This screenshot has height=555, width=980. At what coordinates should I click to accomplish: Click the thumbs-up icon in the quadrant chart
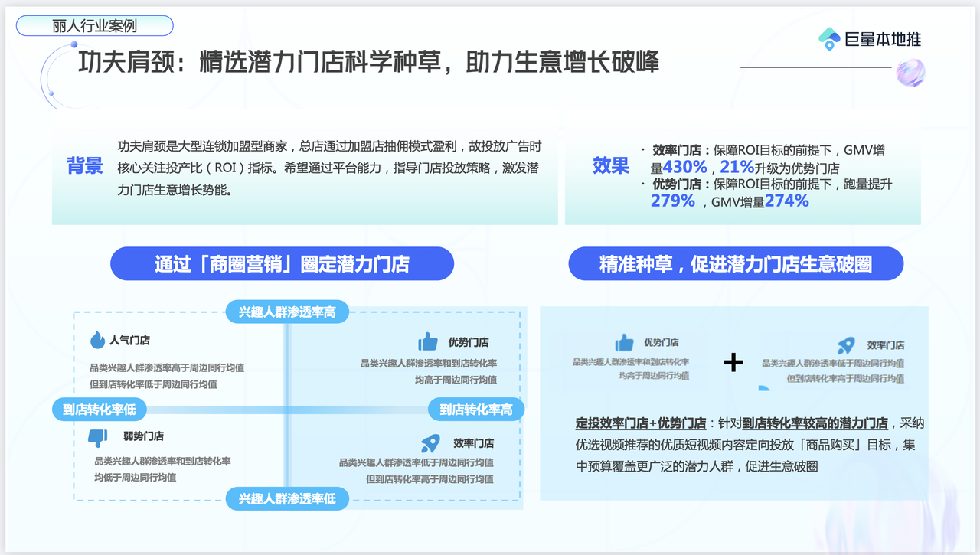[x=427, y=341]
